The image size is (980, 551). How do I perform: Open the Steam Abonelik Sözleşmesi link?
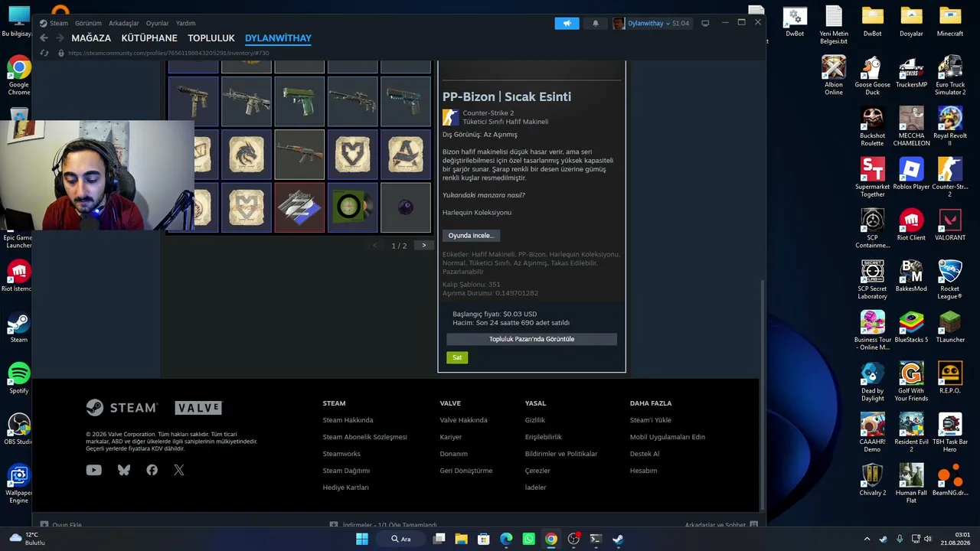[x=364, y=437]
